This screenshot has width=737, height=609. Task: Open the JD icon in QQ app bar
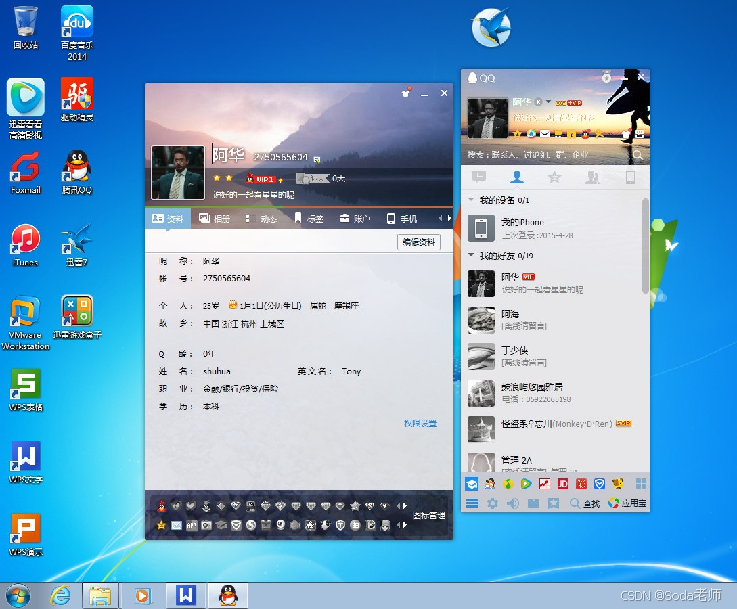click(563, 484)
